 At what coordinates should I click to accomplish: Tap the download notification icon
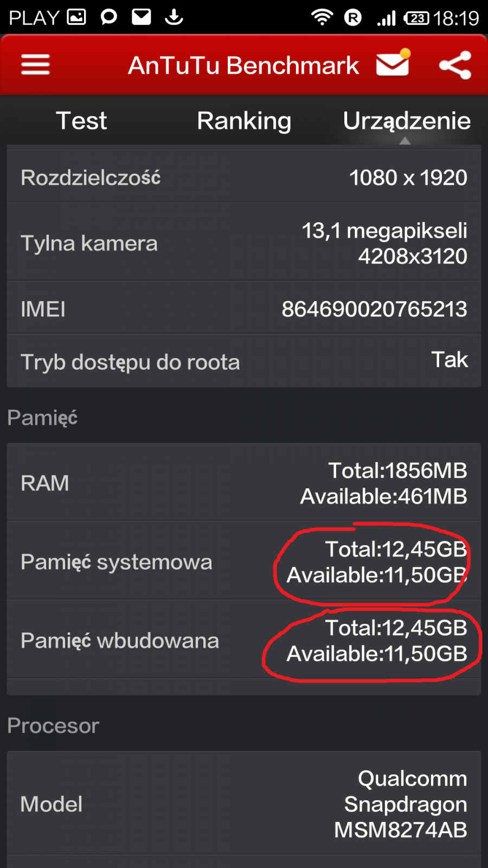pyautogui.click(x=174, y=17)
